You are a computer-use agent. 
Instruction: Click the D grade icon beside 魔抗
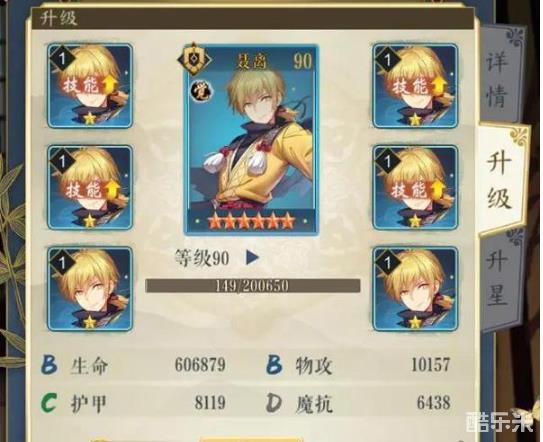click(274, 403)
